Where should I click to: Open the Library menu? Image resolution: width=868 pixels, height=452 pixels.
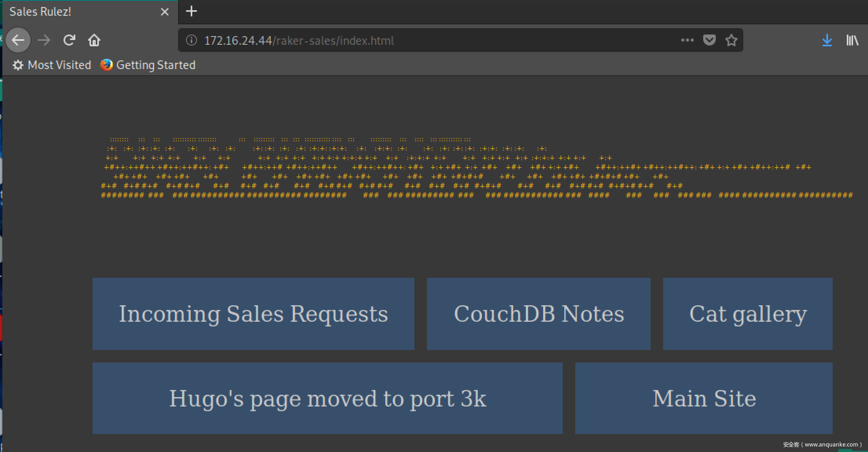(x=852, y=40)
